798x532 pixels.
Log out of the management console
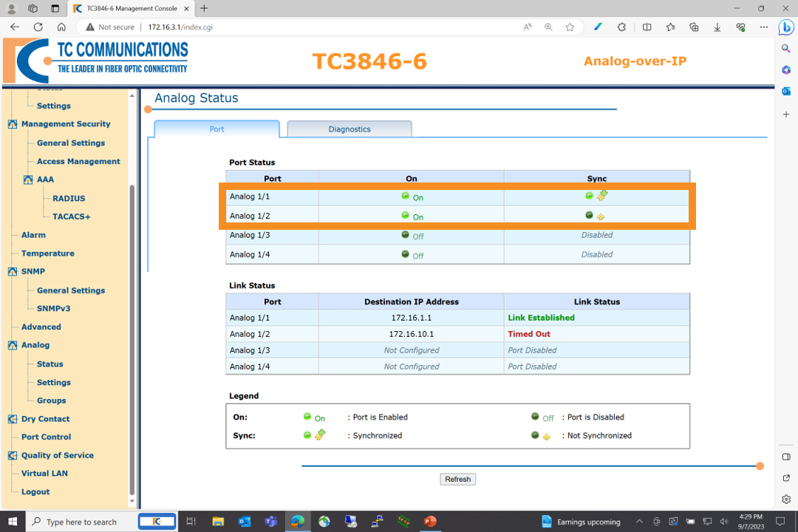click(35, 492)
